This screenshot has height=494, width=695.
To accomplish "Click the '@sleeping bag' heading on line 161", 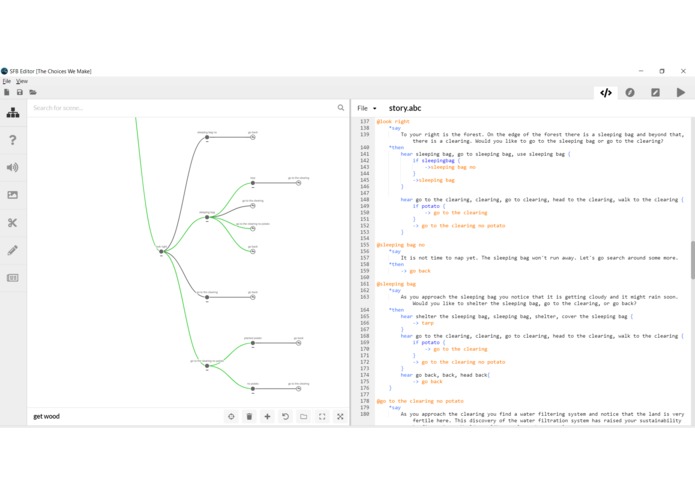I will click(x=396, y=284).
